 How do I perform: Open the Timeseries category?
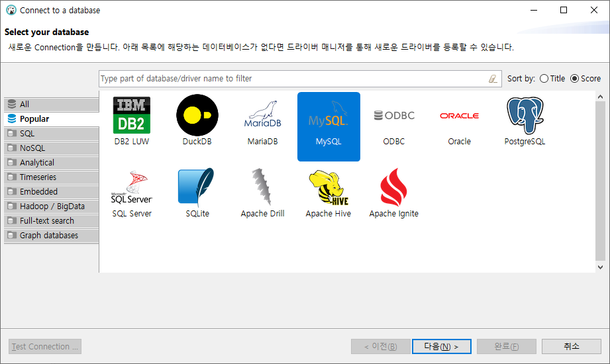(52, 177)
